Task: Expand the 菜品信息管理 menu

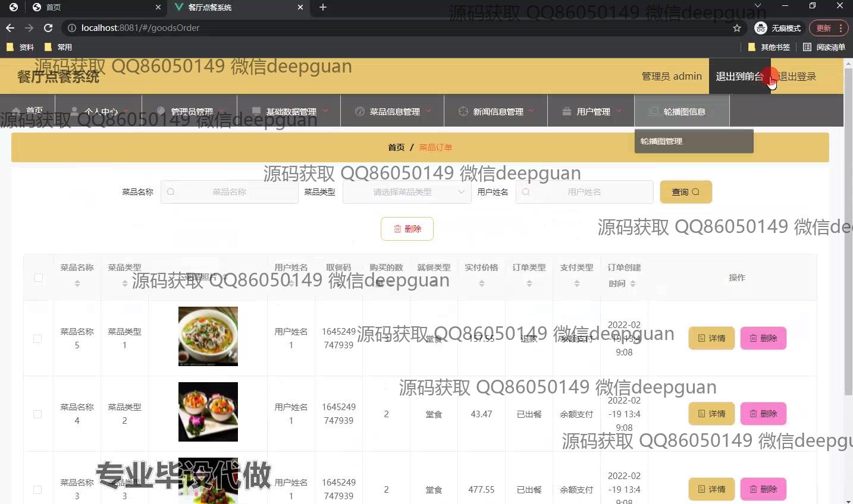Action: click(392, 111)
